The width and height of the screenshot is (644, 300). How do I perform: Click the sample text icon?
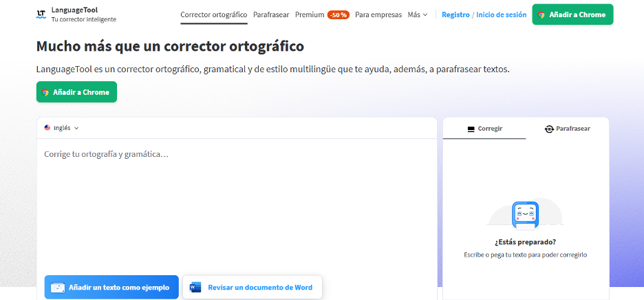58,288
